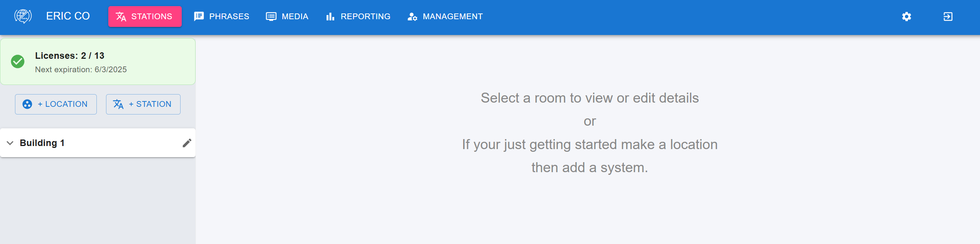
Task: Edit Building 1 using the pencil icon
Action: coord(187,143)
